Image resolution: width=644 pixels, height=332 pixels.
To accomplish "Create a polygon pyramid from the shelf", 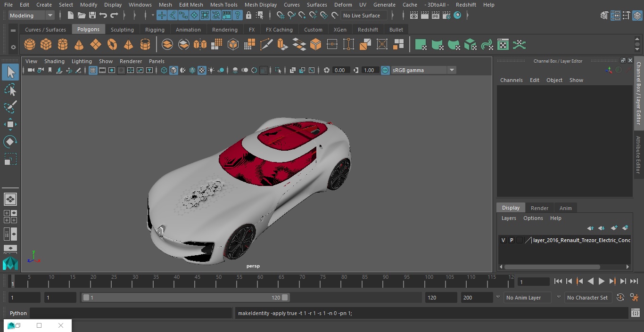I will 128,45.
